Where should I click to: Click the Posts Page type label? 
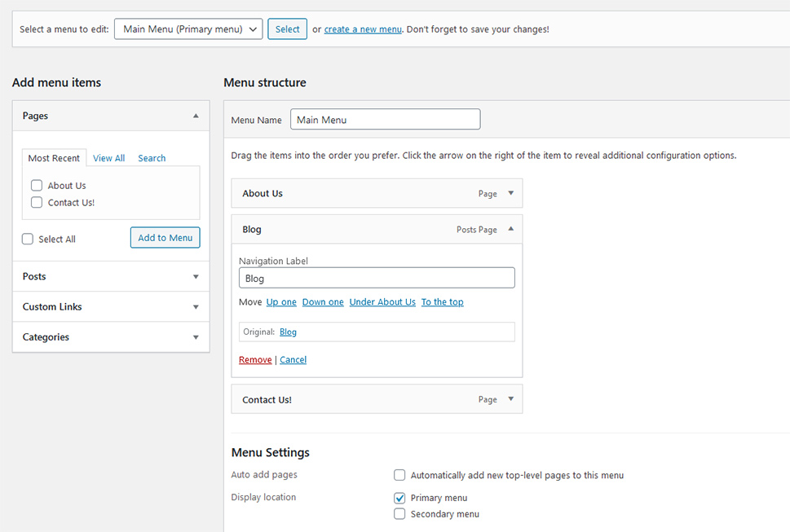[x=477, y=230]
